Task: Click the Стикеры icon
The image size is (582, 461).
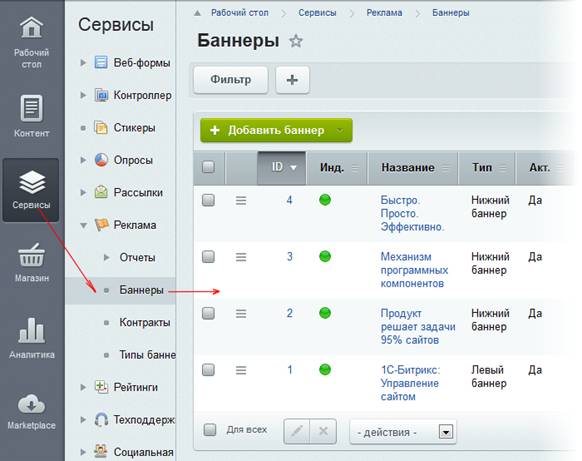Action: pos(101,128)
